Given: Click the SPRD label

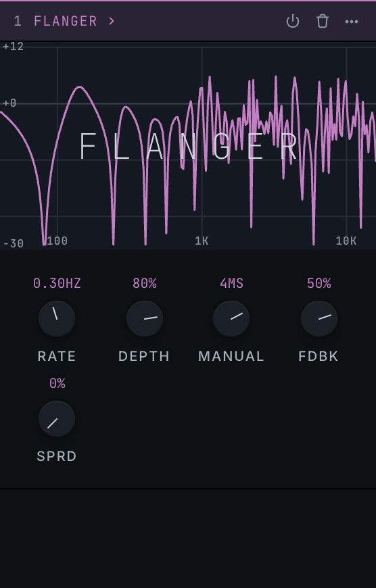Looking at the screenshot, I should [57, 456].
